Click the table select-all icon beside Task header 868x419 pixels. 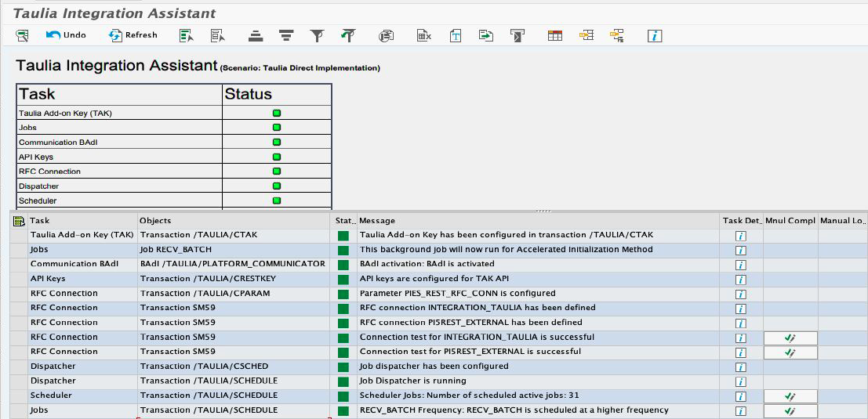click(x=20, y=221)
